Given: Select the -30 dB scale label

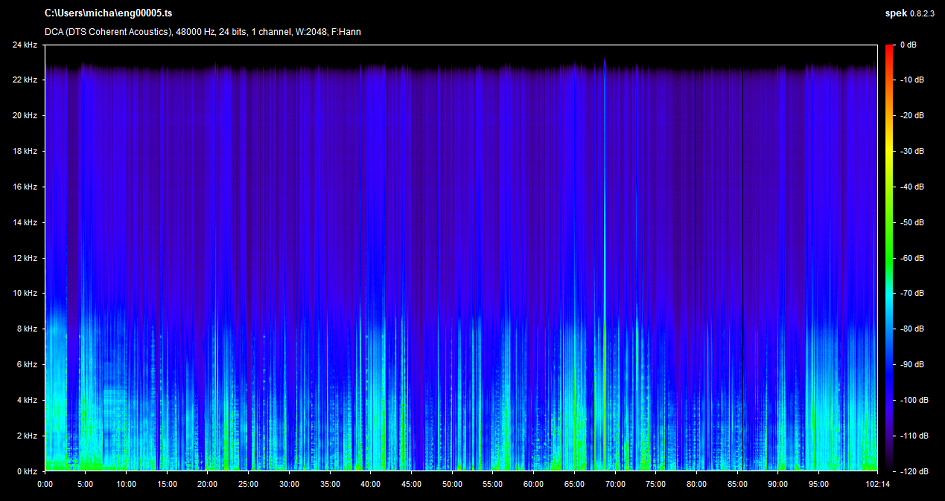Looking at the screenshot, I should [x=910, y=151].
